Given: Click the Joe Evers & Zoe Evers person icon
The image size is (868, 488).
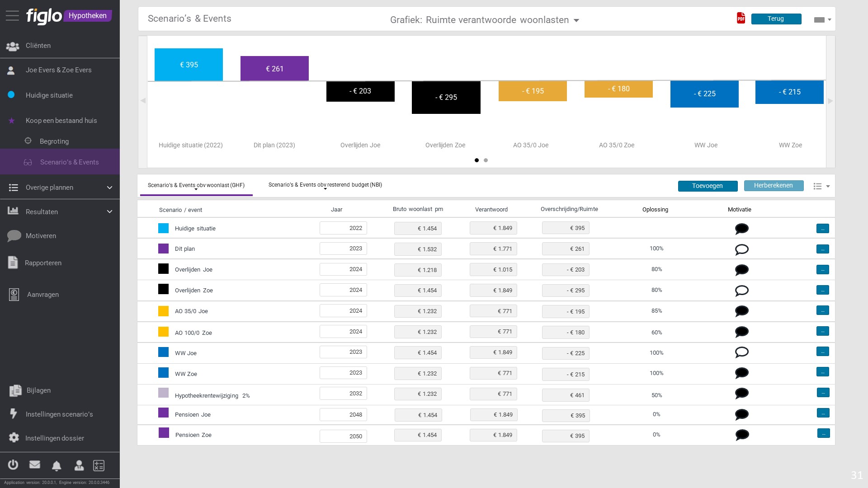Looking at the screenshot, I should [11, 70].
